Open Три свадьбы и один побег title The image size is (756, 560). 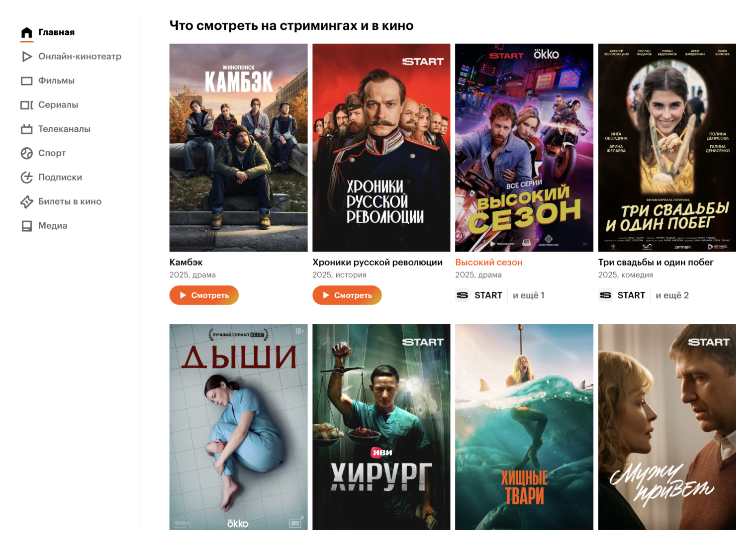pyautogui.click(x=656, y=263)
